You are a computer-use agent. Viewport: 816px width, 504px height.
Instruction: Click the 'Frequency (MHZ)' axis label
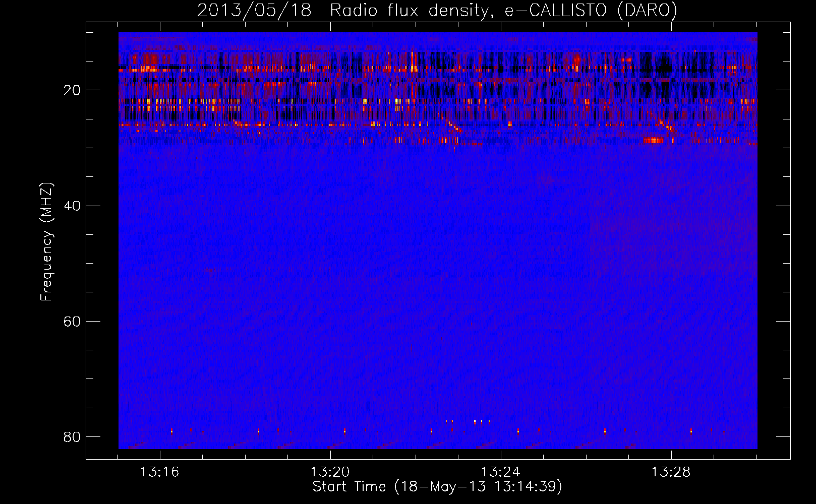[x=46, y=242]
